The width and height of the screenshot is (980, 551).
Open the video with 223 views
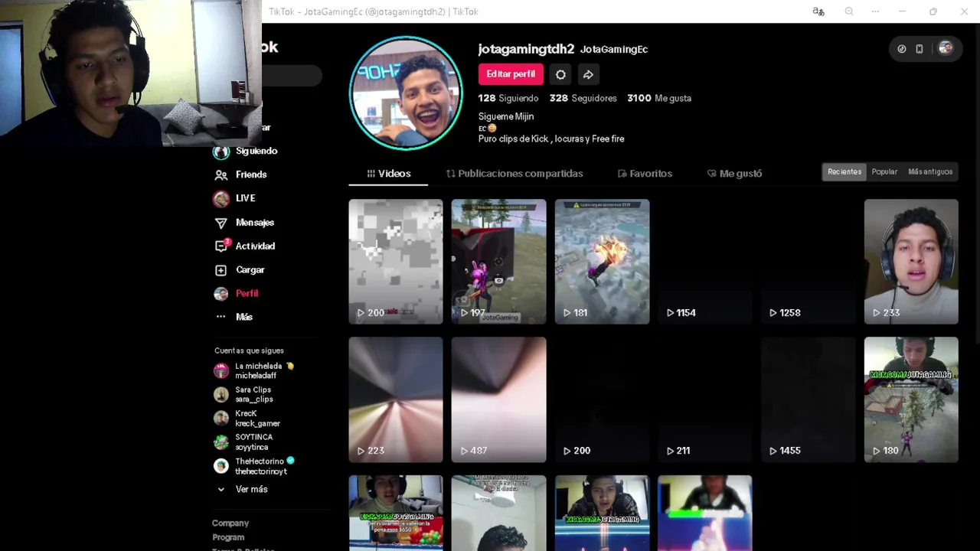[396, 399]
